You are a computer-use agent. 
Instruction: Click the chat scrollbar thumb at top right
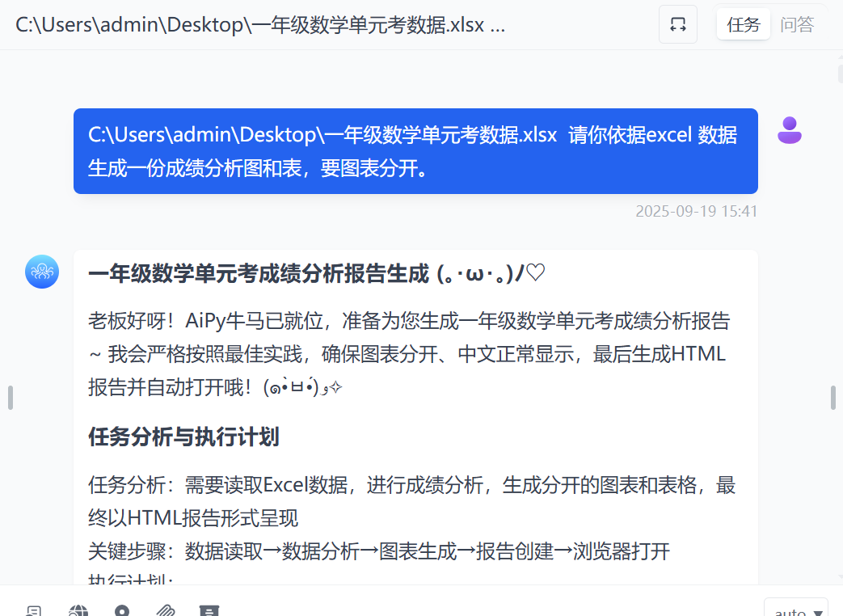tap(840, 74)
